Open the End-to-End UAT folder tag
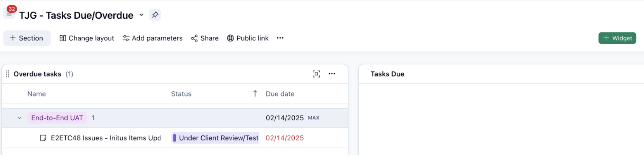Viewport: 644px width, 157px height. (x=57, y=118)
